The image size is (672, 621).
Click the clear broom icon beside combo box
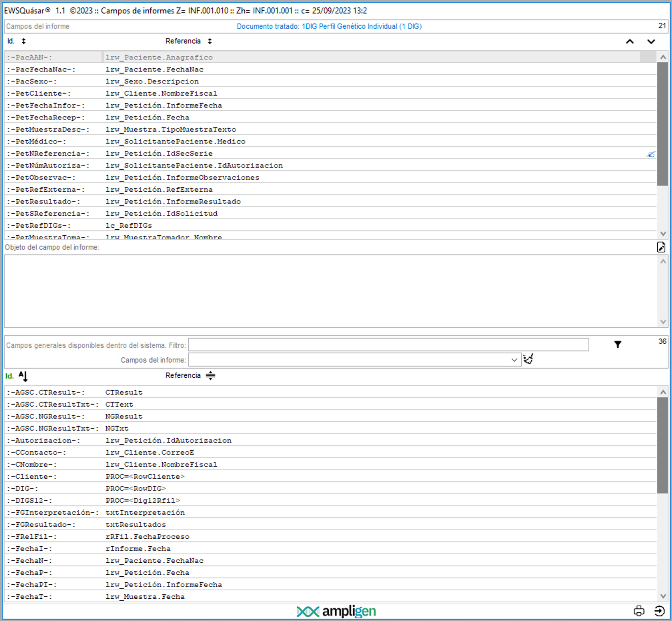click(528, 359)
